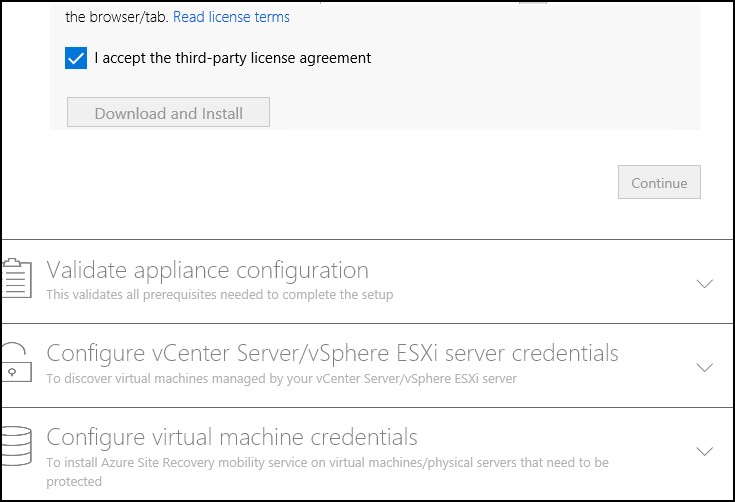Open the Read license terms link
The image size is (735, 502).
click(x=231, y=17)
